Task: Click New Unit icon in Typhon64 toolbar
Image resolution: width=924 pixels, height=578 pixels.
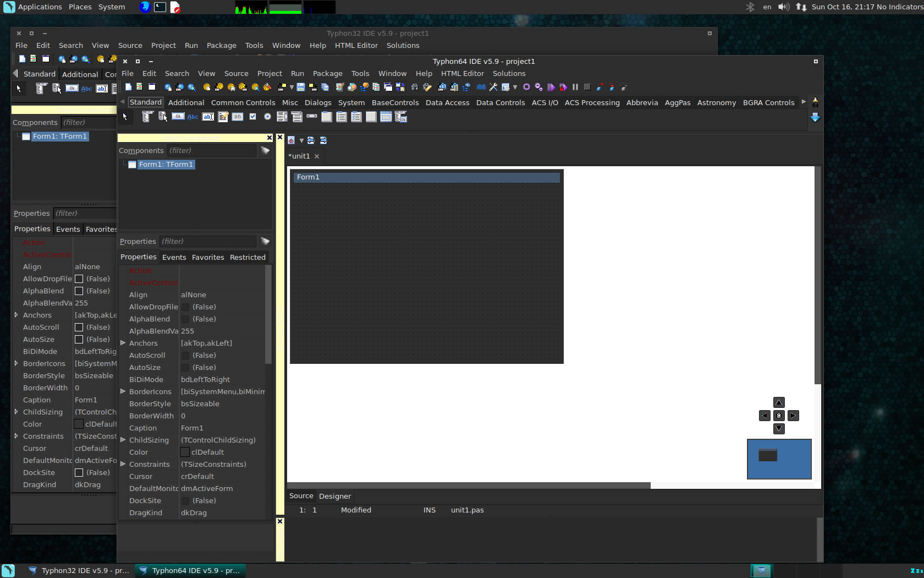Action: click(x=139, y=87)
